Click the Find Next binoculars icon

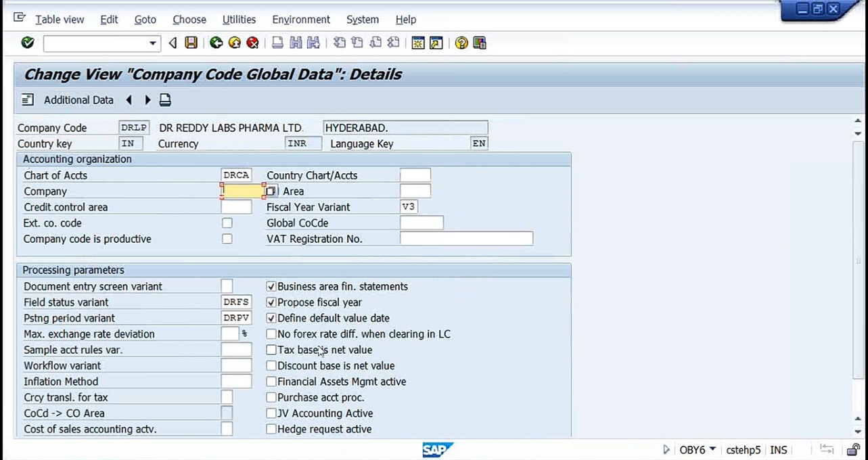click(313, 43)
